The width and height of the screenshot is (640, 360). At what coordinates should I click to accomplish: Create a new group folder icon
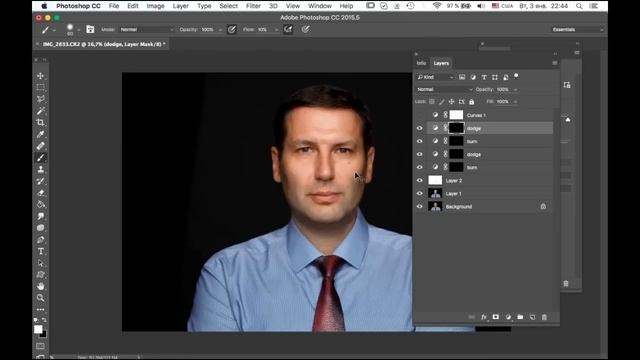coord(520,317)
